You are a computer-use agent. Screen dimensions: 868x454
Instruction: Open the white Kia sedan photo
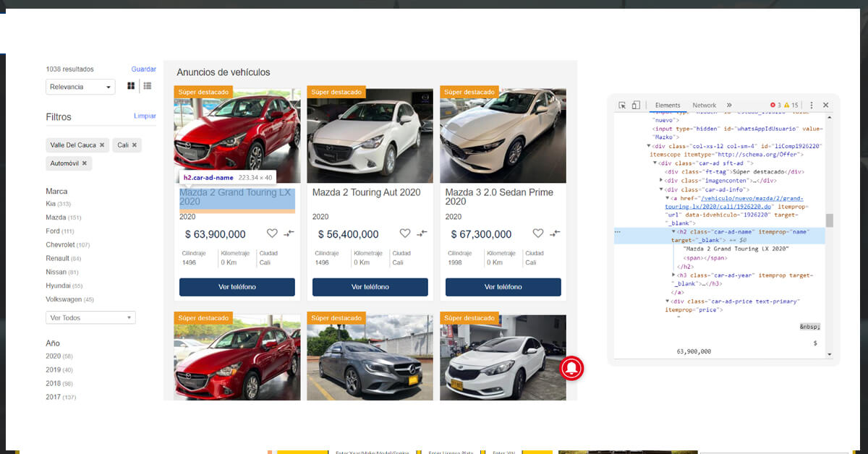point(503,357)
